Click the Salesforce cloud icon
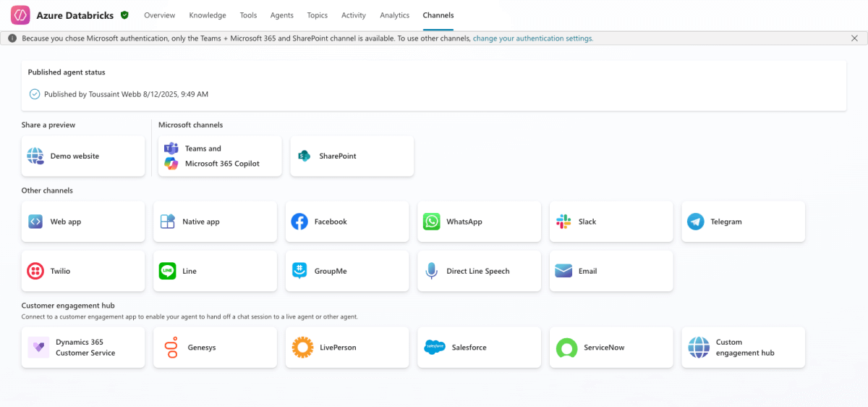This screenshot has width=868, height=407. tap(435, 348)
